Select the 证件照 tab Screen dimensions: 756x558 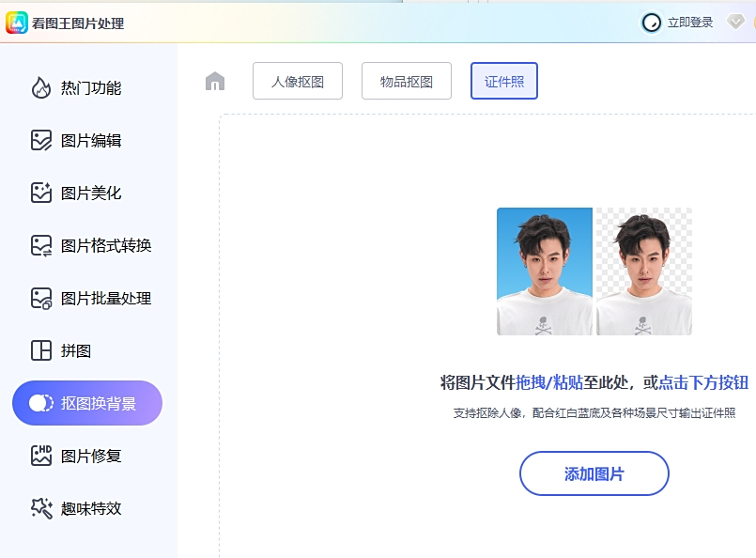[503, 81]
